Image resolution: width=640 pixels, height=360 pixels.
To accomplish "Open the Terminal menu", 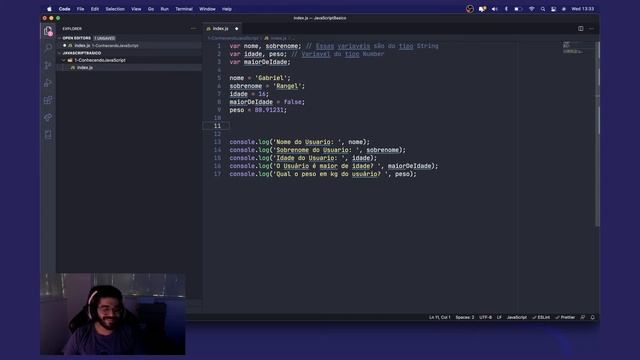I will [184, 9].
